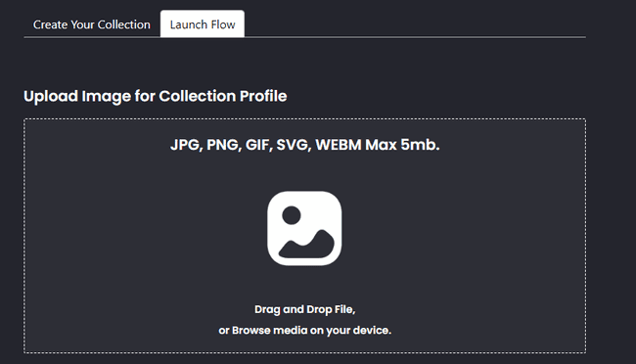Click the 'Drag and Drop File,' text
The height and width of the screenshot is (364, 636).
[x=304, y=309]
